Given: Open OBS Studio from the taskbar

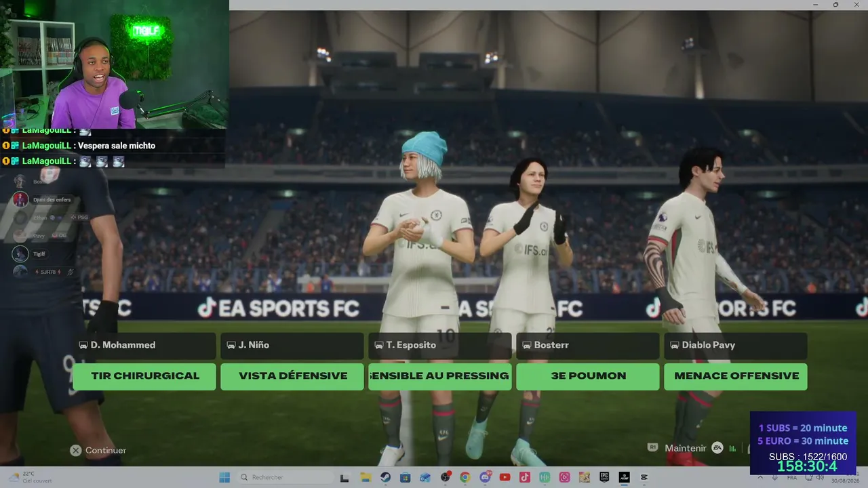Looking at the screenshot, I should [x=445, y=477].
